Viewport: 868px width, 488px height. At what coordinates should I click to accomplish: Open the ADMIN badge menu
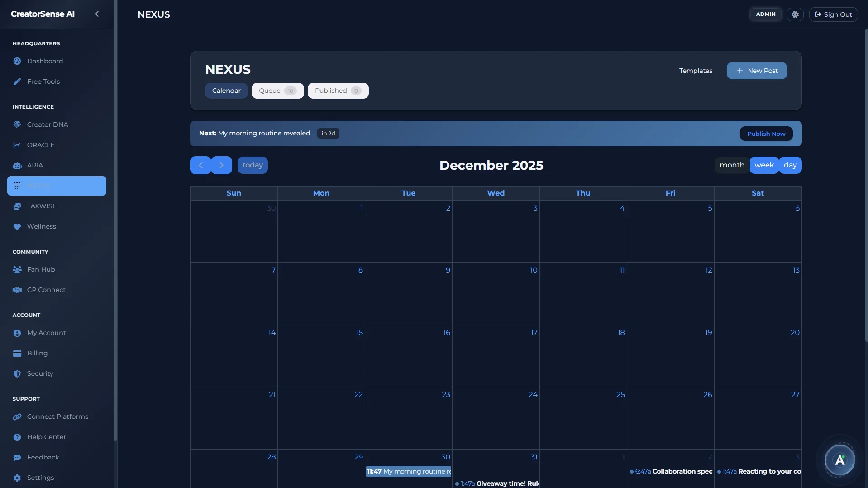tap(766, 14)
